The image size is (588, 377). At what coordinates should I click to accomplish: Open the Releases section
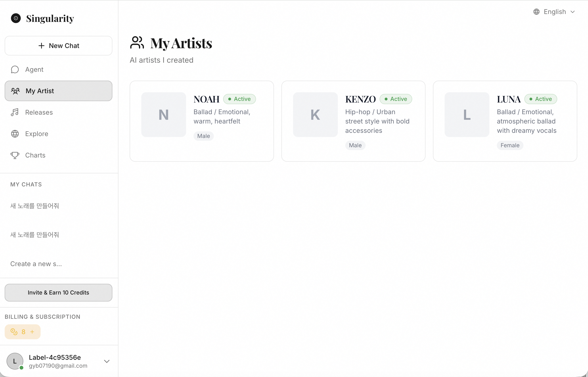coord(39,112)
